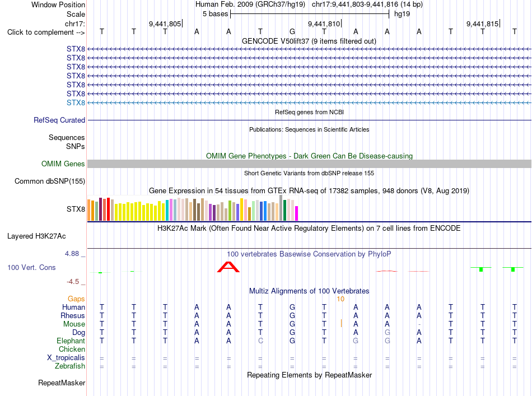532x396 pixels.
Task: Click the orange 10 in Gaps row
Action: point(340,299)
